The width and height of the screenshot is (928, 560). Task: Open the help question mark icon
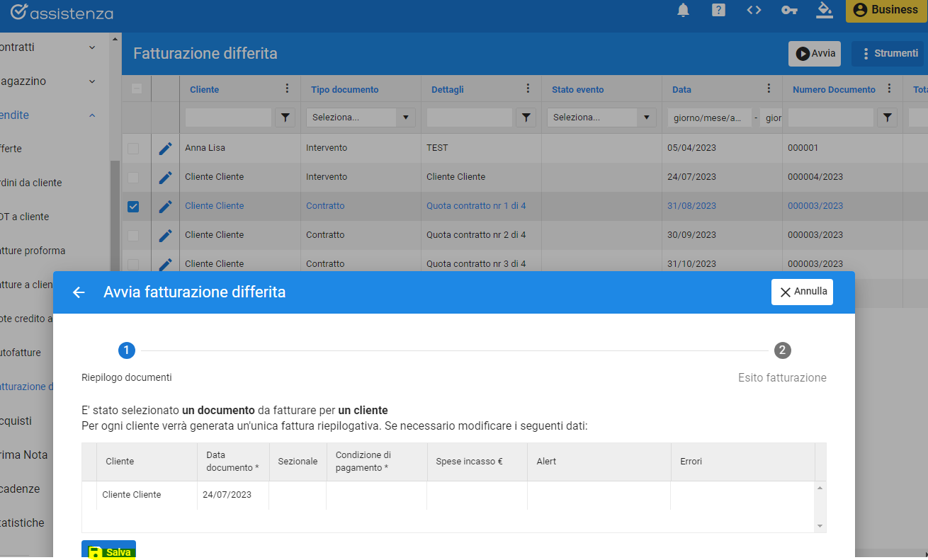point(718,10)
